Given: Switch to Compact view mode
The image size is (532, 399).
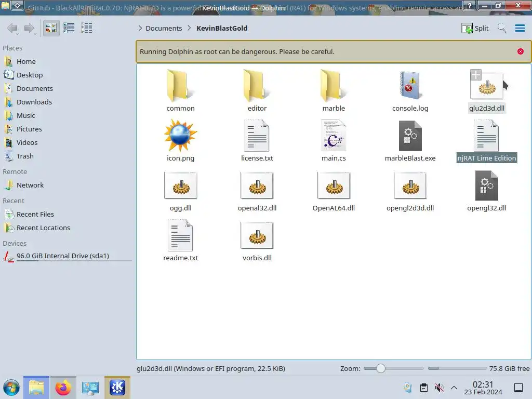Looking at the screenshot, I should 69,28.
